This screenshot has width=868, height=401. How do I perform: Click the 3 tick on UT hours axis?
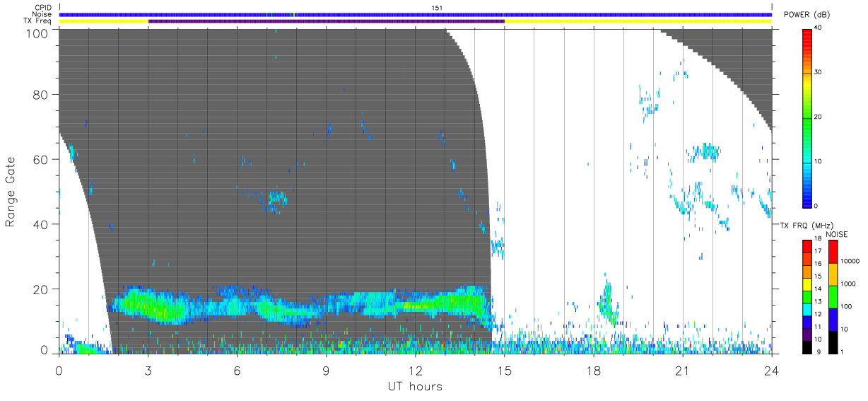(148, 370)
